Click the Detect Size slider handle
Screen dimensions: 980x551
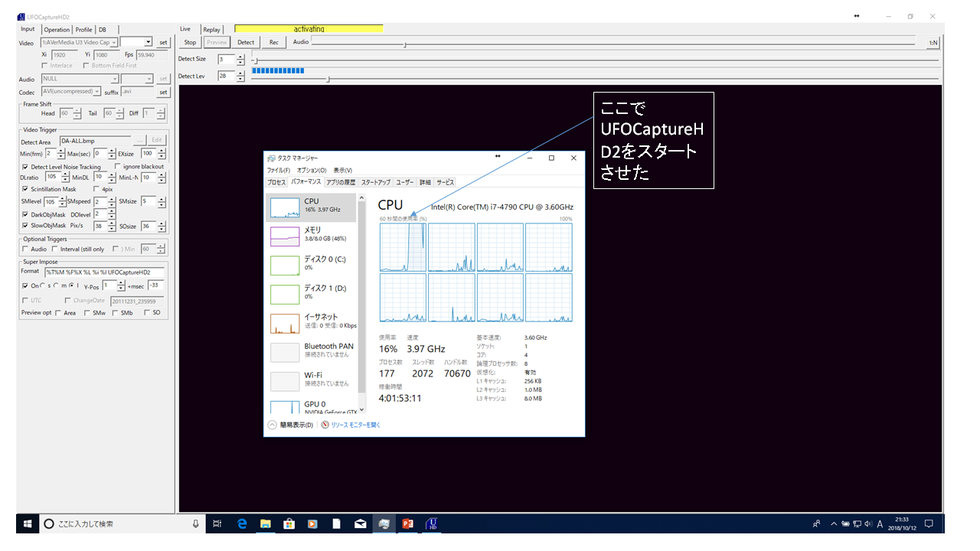pyautogui.click(x=255, y=61)
